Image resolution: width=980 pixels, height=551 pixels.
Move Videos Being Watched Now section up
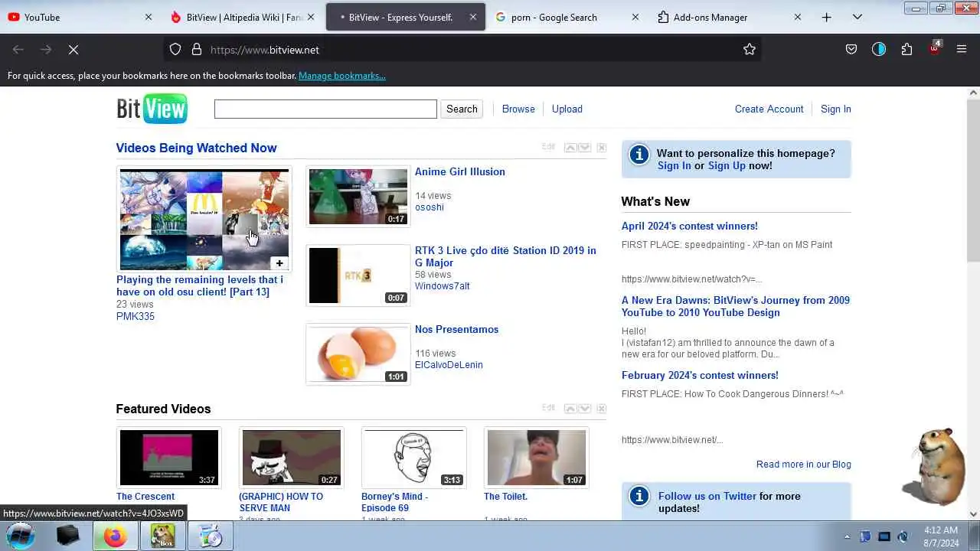click(x=570, y=147)
